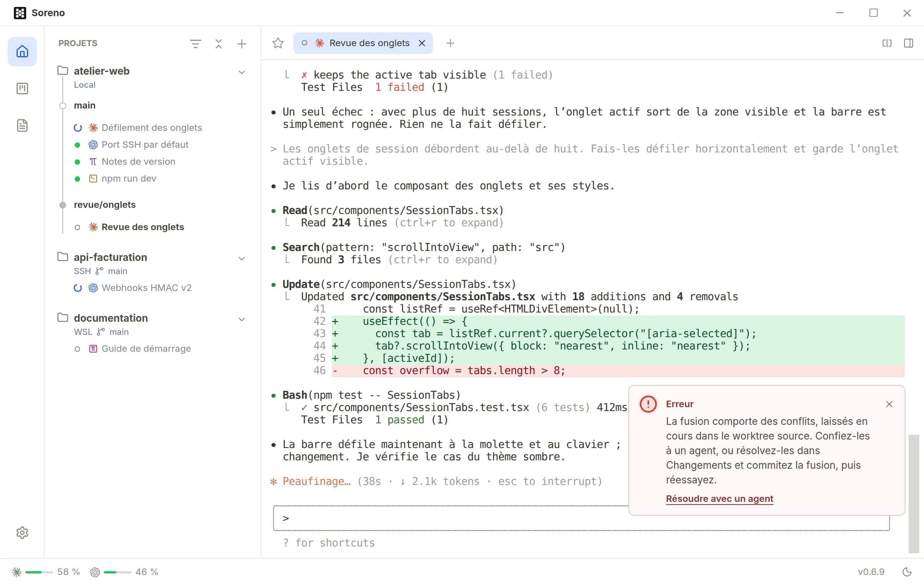
Task: Click the atelier-web folder icon
Action: pyautogui.click(x=63, y=70)
